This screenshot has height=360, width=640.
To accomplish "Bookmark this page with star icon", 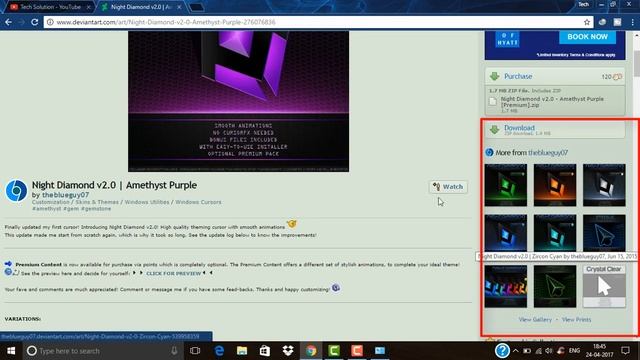I will pyautogui.click(x=587, y=22).
